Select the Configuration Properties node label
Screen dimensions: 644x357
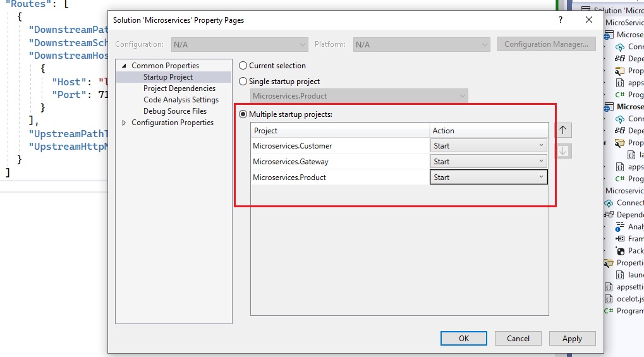pos(173,123)
